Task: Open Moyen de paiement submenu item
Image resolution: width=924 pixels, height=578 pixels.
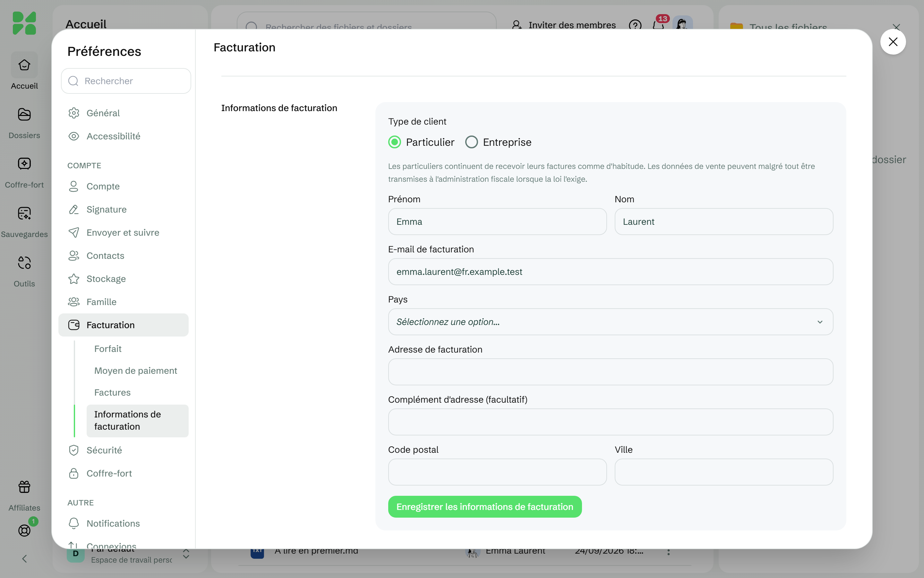Action: pos(135,371)
